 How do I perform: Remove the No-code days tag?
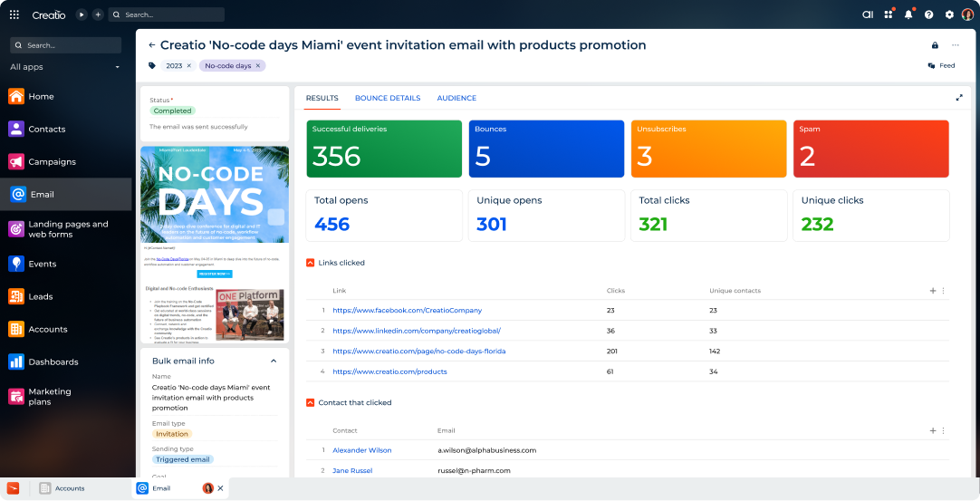(x=258, y=66)
